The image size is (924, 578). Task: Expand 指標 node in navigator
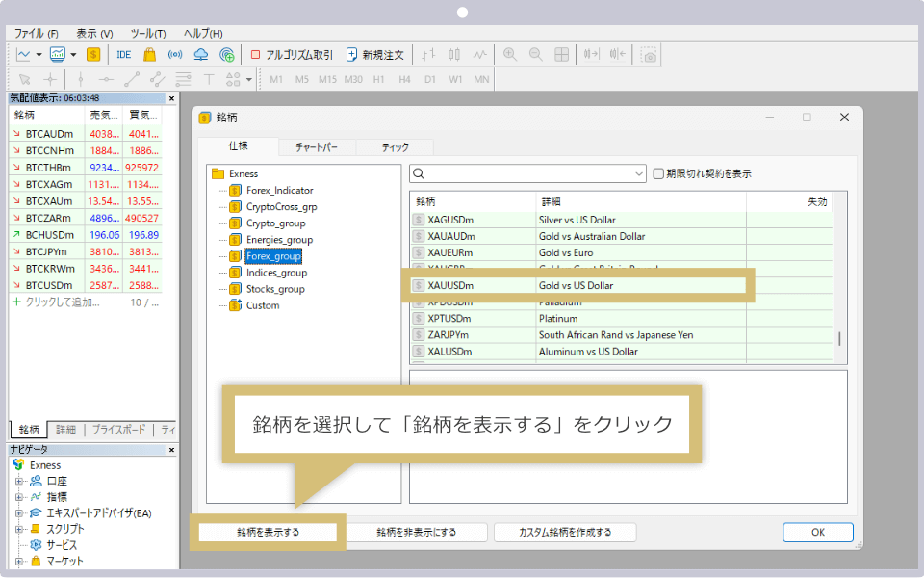point(19,497)
